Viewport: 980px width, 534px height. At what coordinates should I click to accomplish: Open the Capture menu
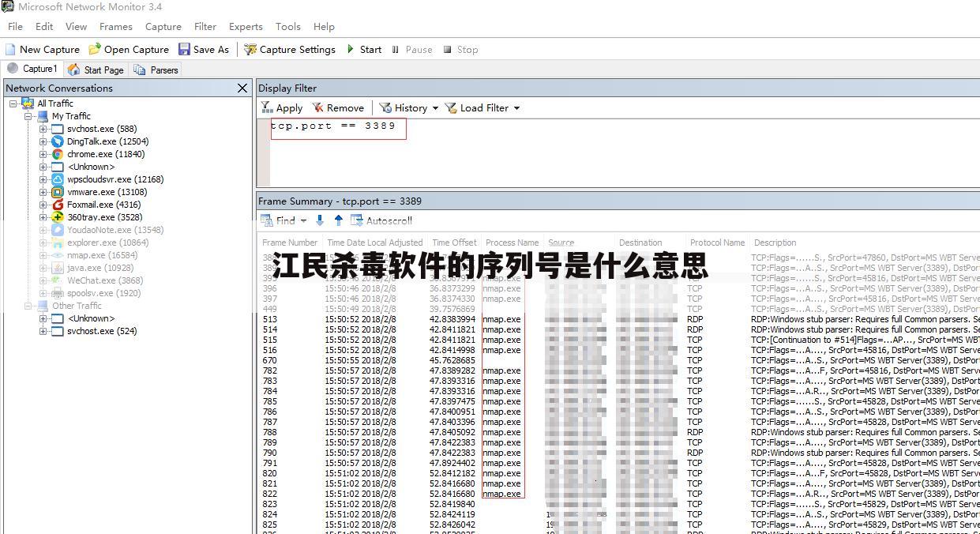point(163,26)
